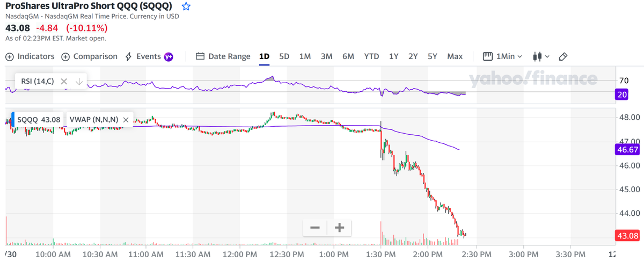Add SQQQ to watchlist with star icon
Viewport: 644px width, 262px height.
point(186,6)
